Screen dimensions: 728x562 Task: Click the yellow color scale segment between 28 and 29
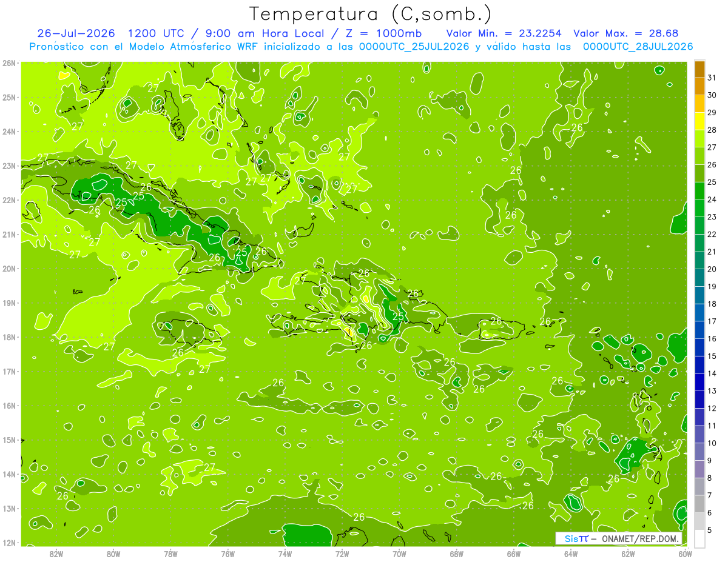(x=699, y=121)
